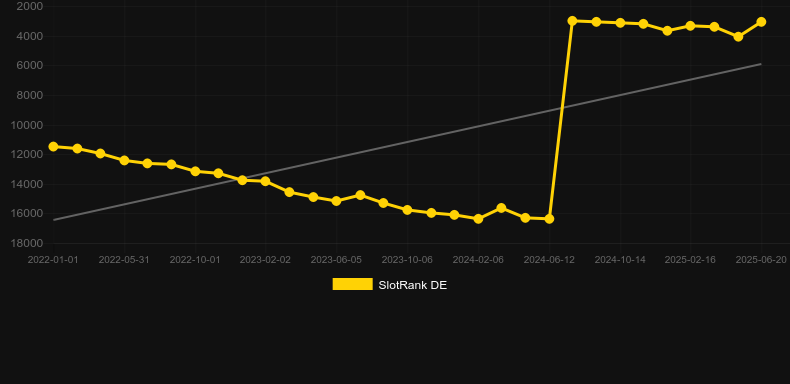Click the first data point after the spike near 3000
Screen dimensions: 790x384
572,21
